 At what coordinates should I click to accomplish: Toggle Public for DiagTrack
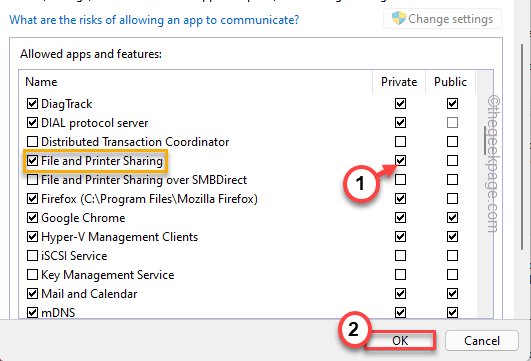point(452,104)
